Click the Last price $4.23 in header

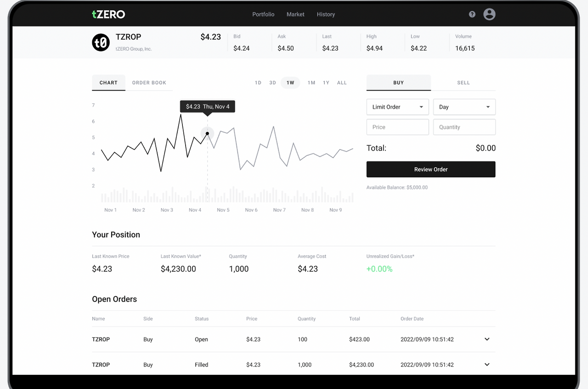point(330,48)
